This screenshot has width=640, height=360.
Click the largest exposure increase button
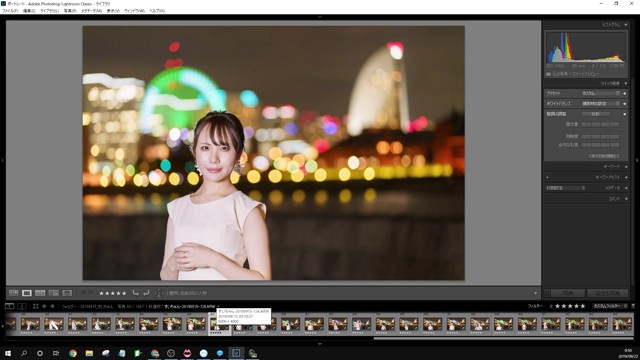point(616,124)
